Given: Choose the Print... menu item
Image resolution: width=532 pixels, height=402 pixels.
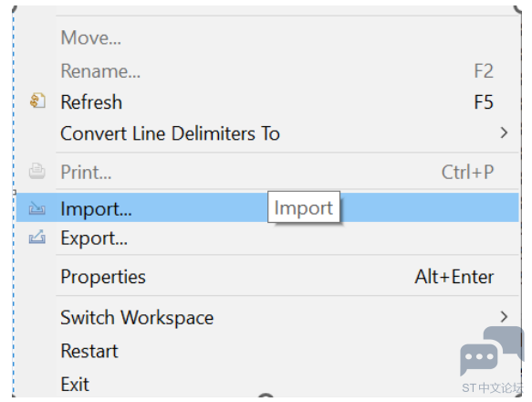Looking at the screenshot, I should pyautogui.click(x=86, y=172).
